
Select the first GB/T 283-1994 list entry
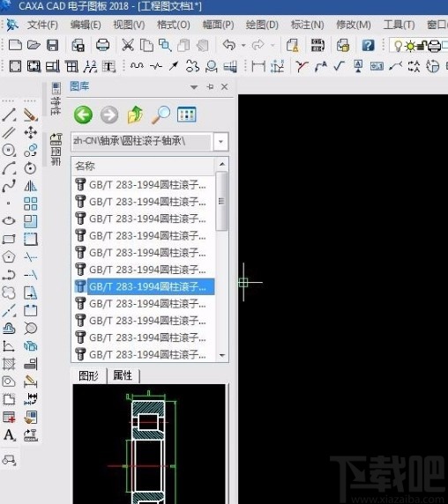145,184
